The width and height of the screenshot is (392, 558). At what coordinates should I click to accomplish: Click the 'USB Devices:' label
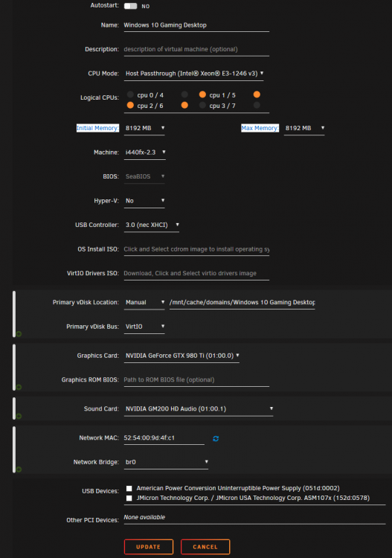click(x=100, y=491)
